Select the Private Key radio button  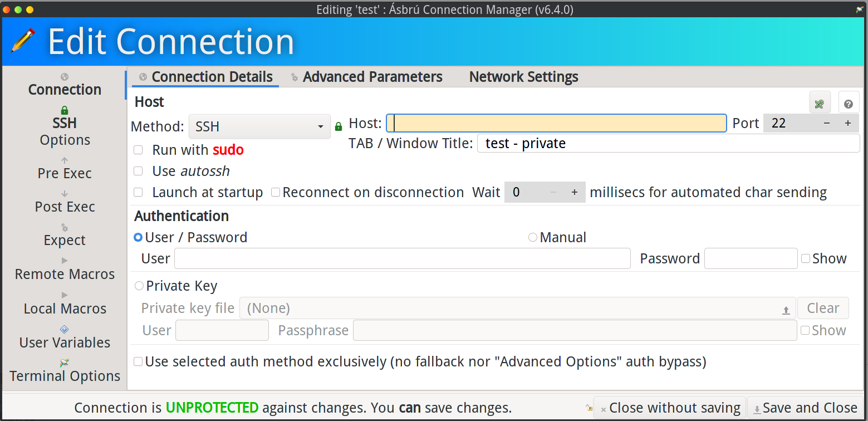tap(139, 286)
